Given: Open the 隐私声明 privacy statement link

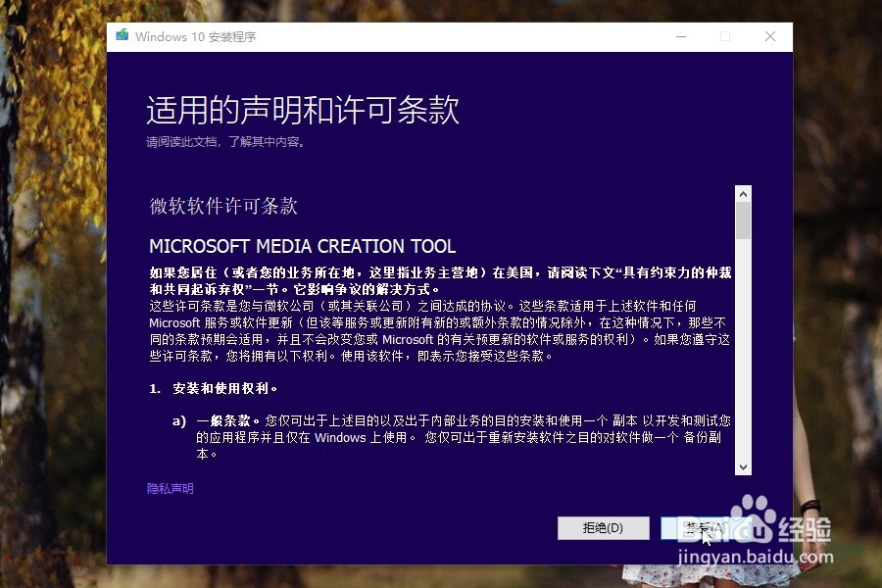Looking at the screenshot, I should [x=170, y=488].
